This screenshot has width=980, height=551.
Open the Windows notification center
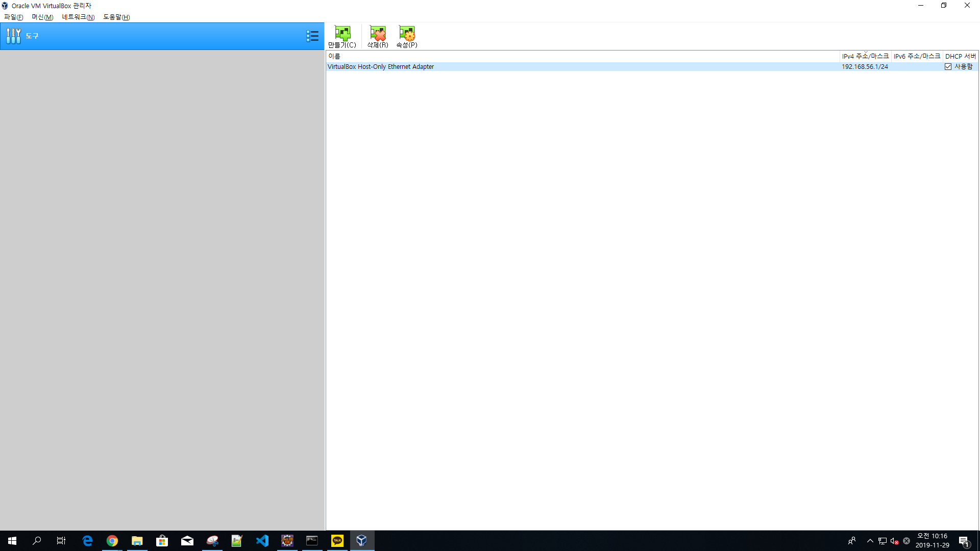(964, 541)
